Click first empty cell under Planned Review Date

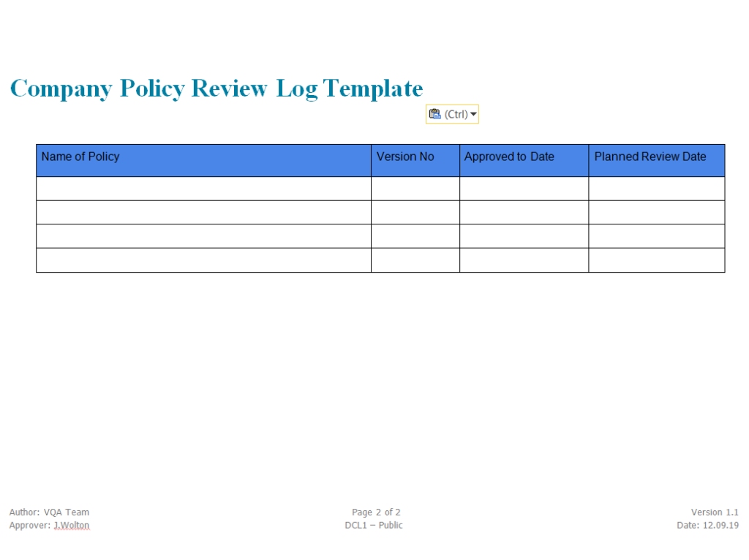(x=656, y=189)
